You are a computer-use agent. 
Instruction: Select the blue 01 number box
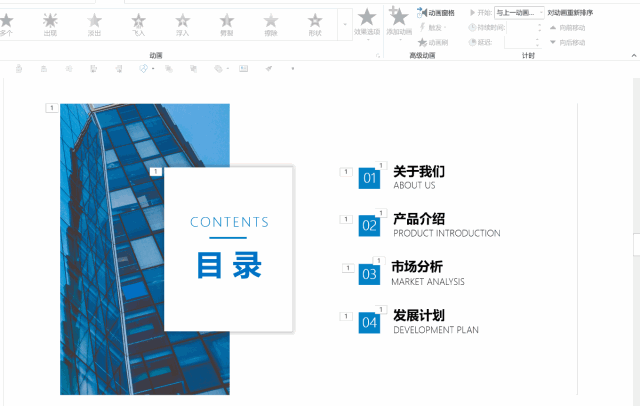(369, 178)
